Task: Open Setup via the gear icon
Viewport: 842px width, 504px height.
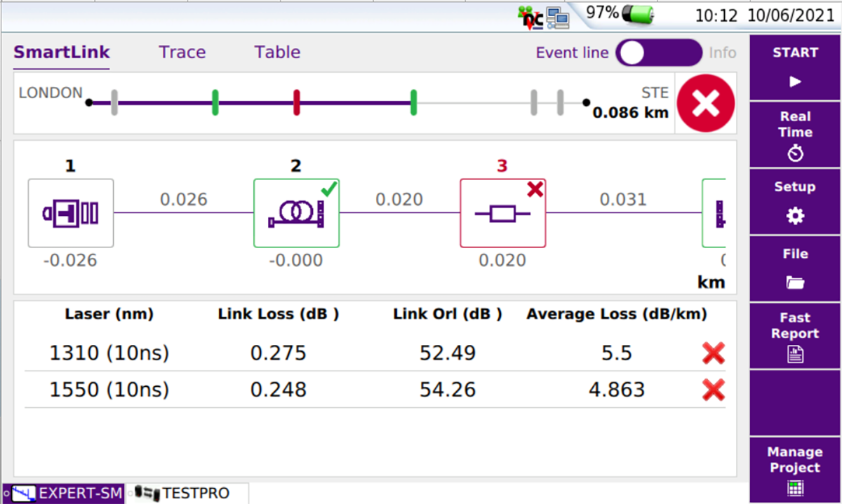Action: (794, 217)
